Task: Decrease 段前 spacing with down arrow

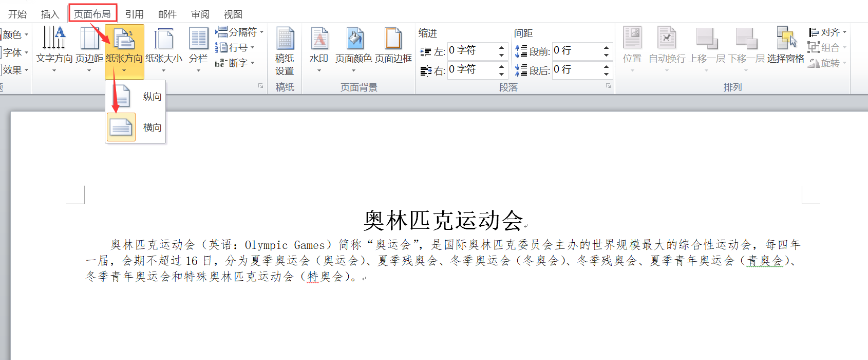Action: pyautogui.click(x=607, y=55)
